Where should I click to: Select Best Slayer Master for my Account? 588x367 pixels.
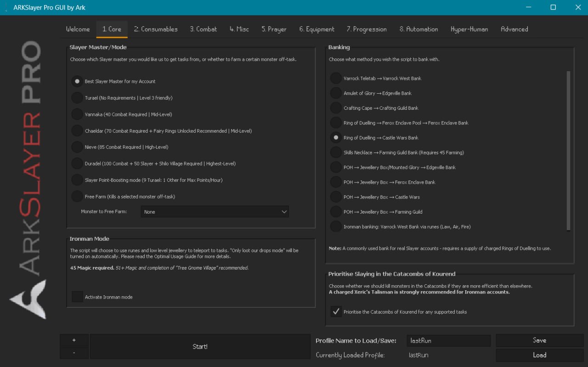(x=77, y=81)
